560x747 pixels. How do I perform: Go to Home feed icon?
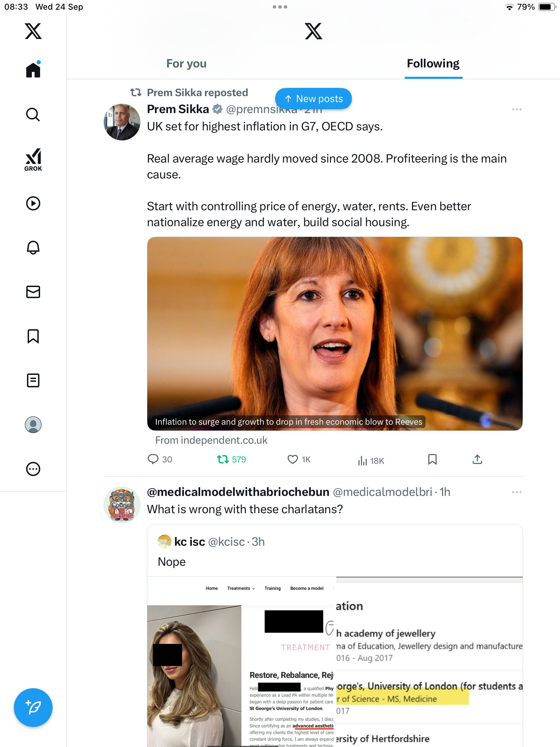(33, 70)
